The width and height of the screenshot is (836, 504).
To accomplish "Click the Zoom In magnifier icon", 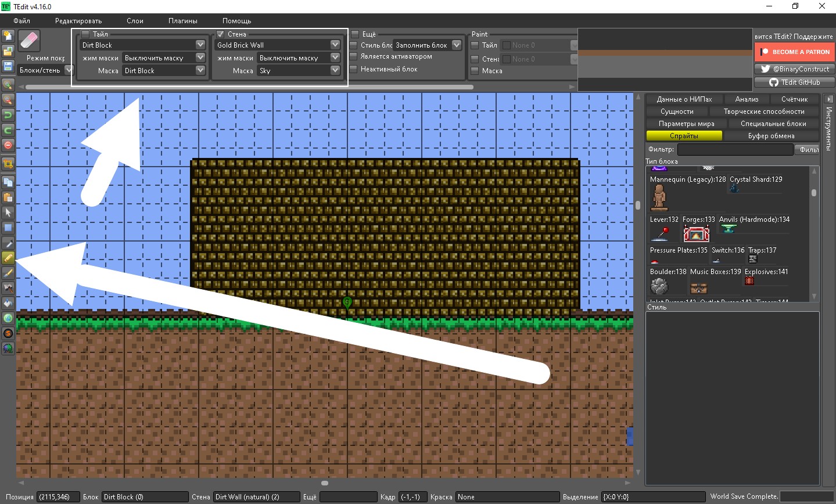I will pyautogui.click(x=8, y=85).
